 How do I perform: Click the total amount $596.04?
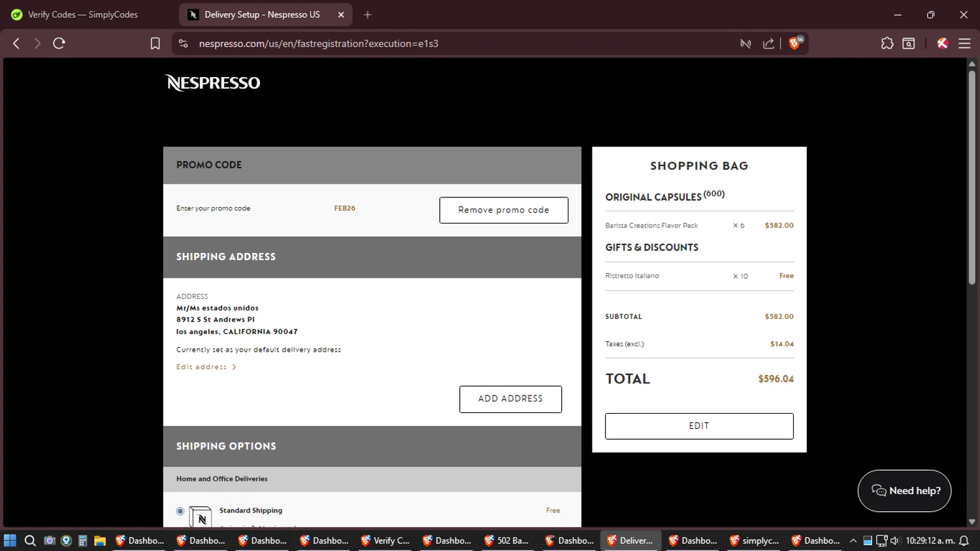(x=776, y=379)
